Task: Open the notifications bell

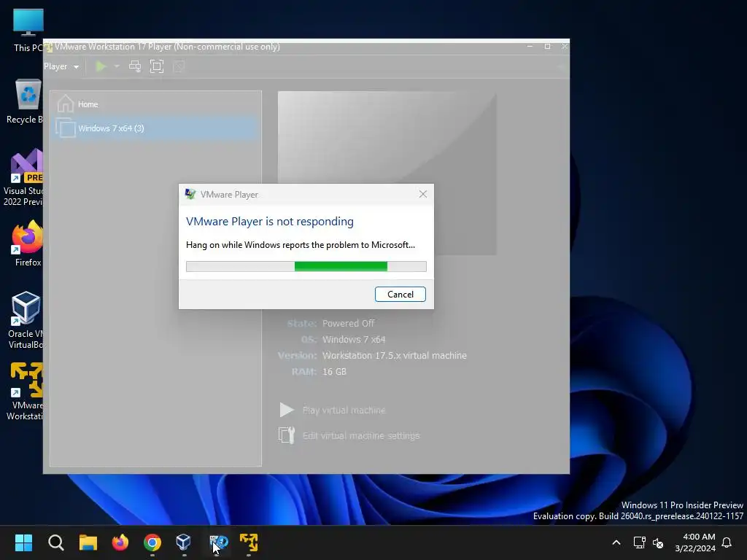Action: 727,542
